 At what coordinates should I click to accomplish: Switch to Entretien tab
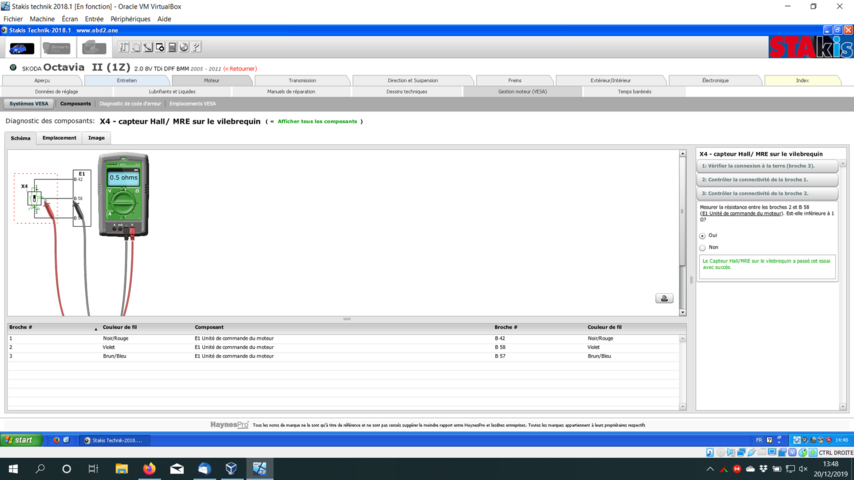127,81
